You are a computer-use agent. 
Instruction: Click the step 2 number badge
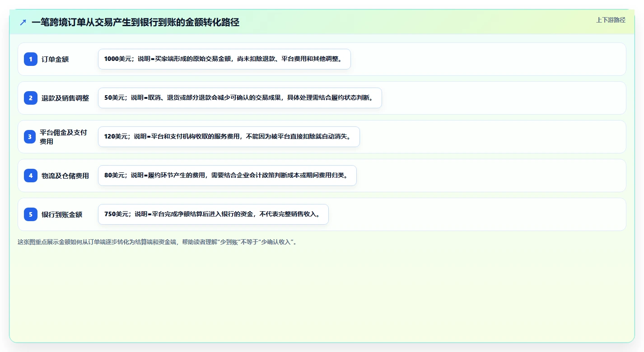click(x=31, y=98)
